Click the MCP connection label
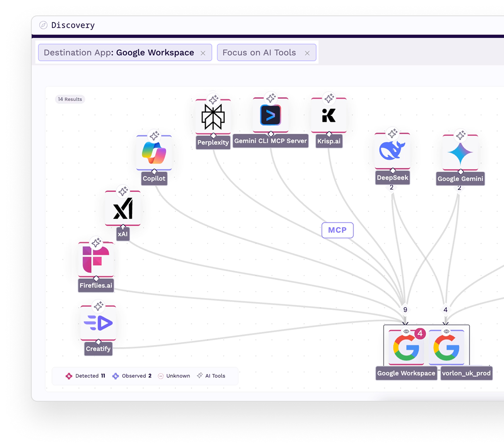 337,230
